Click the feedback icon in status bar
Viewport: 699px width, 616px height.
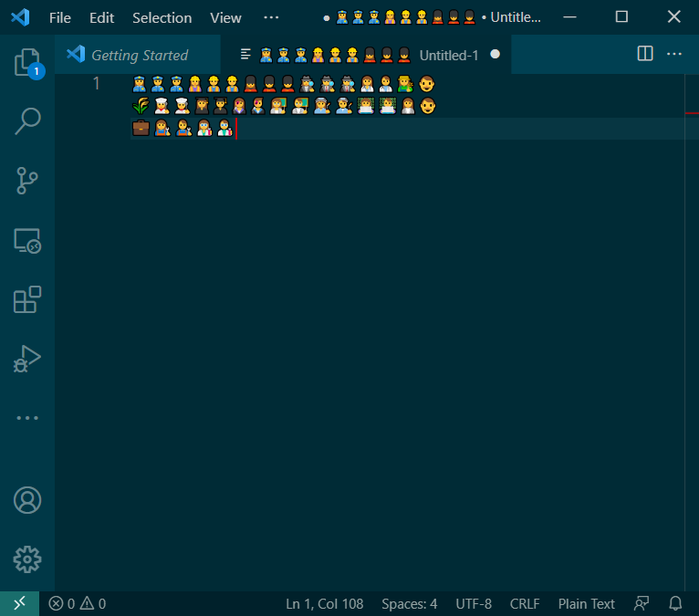pos(641,603)
